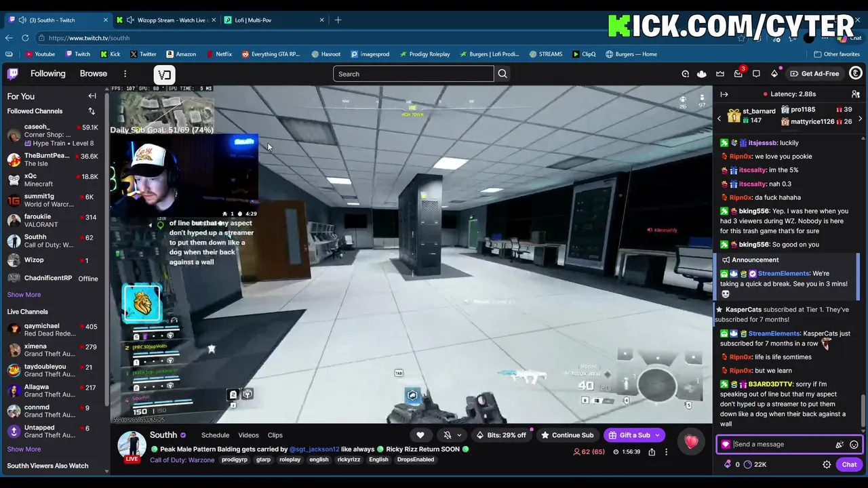Click the DropsEnabled tag
Viewport: 868px width, 488px height.
(x=416, y=460)
